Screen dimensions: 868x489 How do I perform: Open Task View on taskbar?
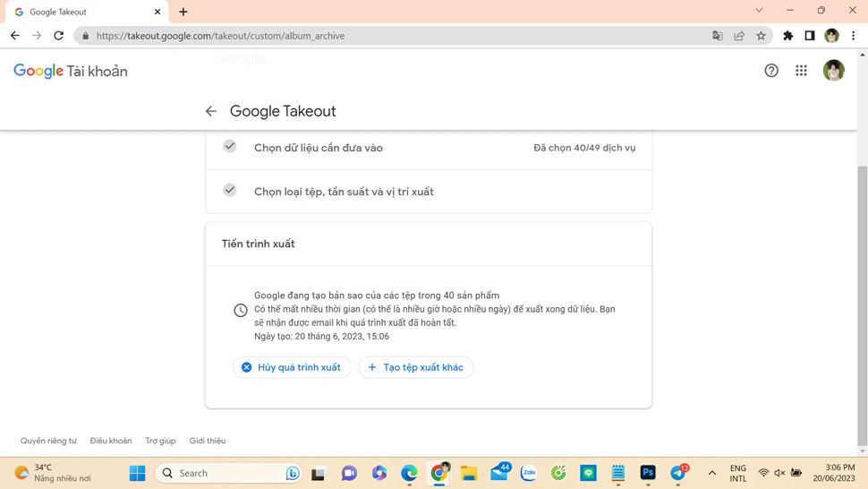tap(319, 474)
